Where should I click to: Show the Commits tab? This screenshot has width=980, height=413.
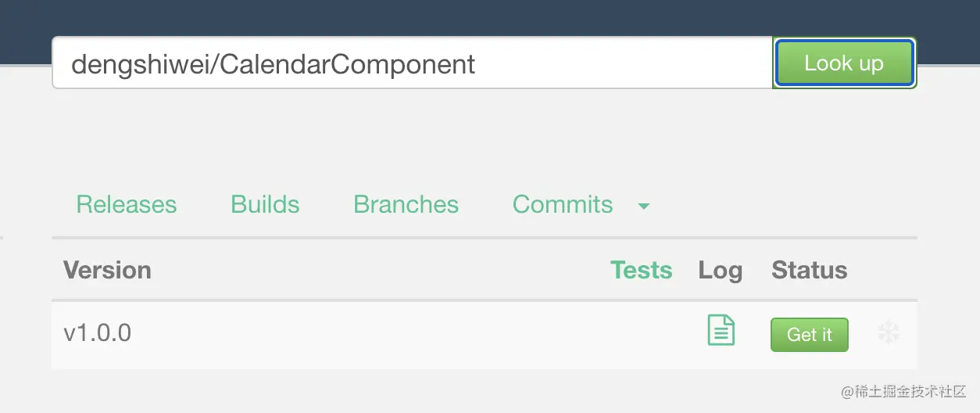562,205
